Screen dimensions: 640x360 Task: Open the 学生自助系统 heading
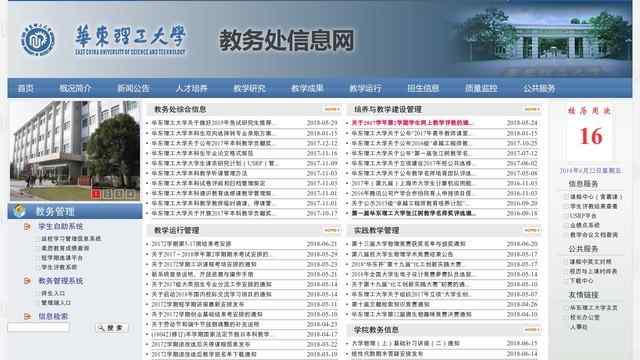click(x=60, y=226)
